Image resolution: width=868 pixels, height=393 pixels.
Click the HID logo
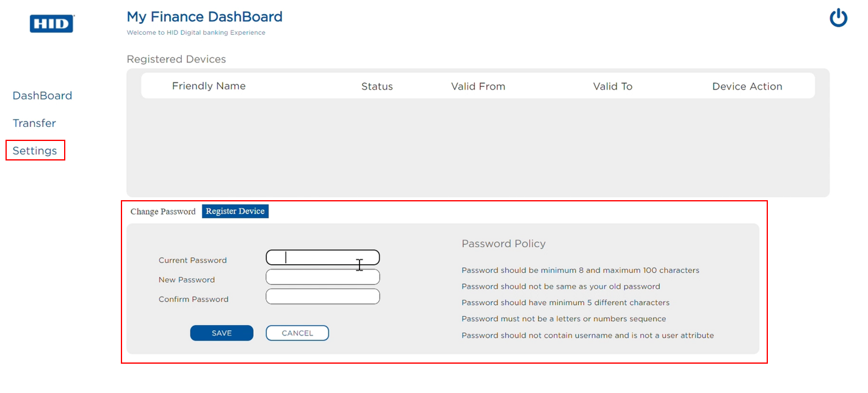(52, 24)
